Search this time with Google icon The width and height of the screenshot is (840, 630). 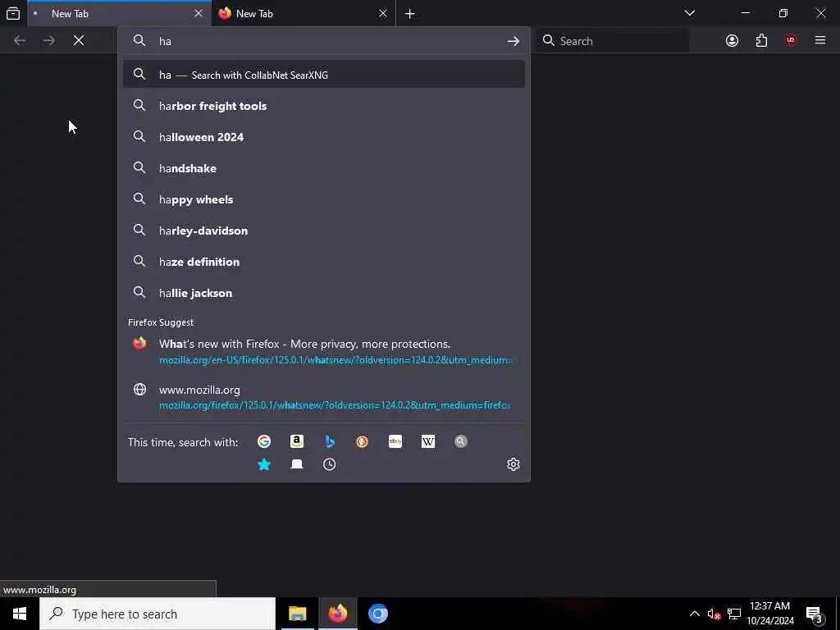coord(263,441)
